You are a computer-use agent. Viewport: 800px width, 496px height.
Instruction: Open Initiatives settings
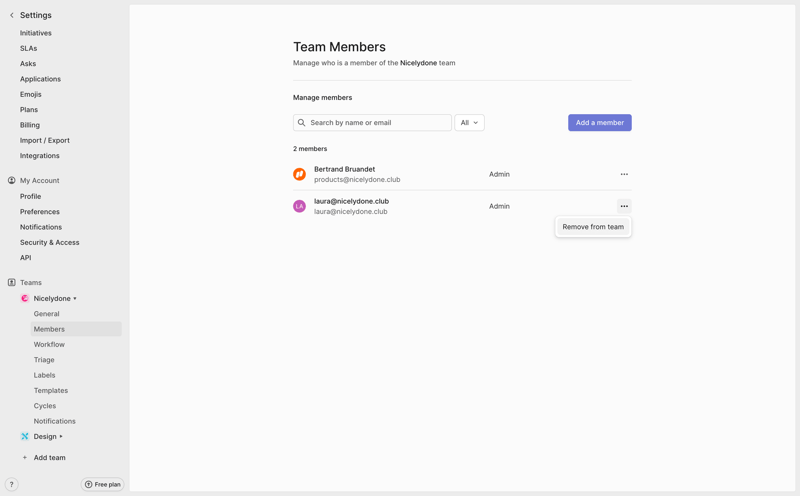[x=36, y=33]
